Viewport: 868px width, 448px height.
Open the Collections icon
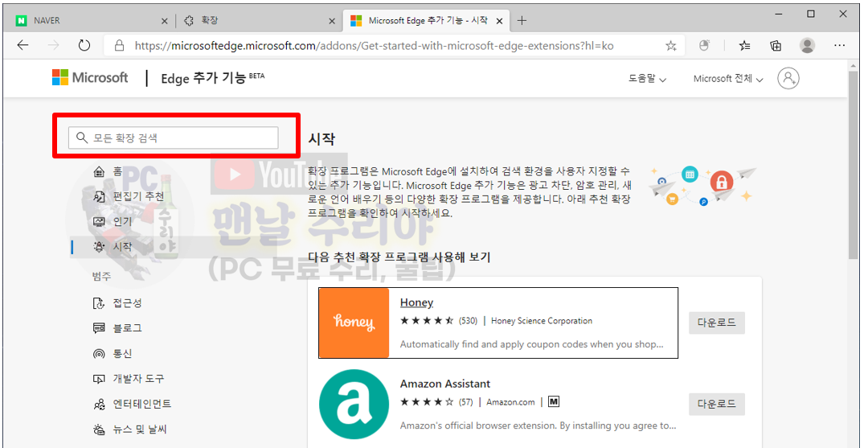point(776,45)
